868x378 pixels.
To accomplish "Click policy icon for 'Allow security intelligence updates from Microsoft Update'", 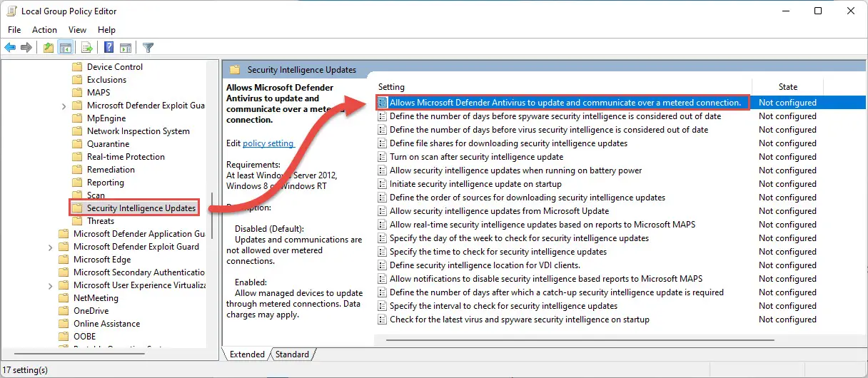I will point(383,211).
